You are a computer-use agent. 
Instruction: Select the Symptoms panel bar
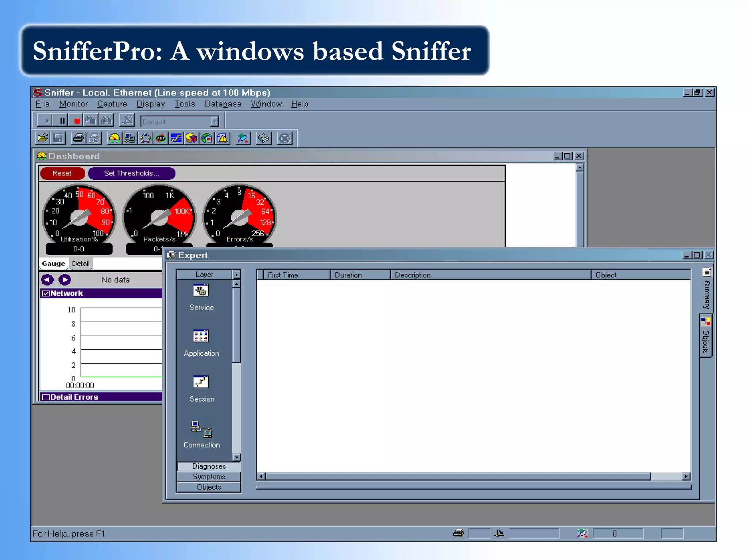click(x=209, y=477)
